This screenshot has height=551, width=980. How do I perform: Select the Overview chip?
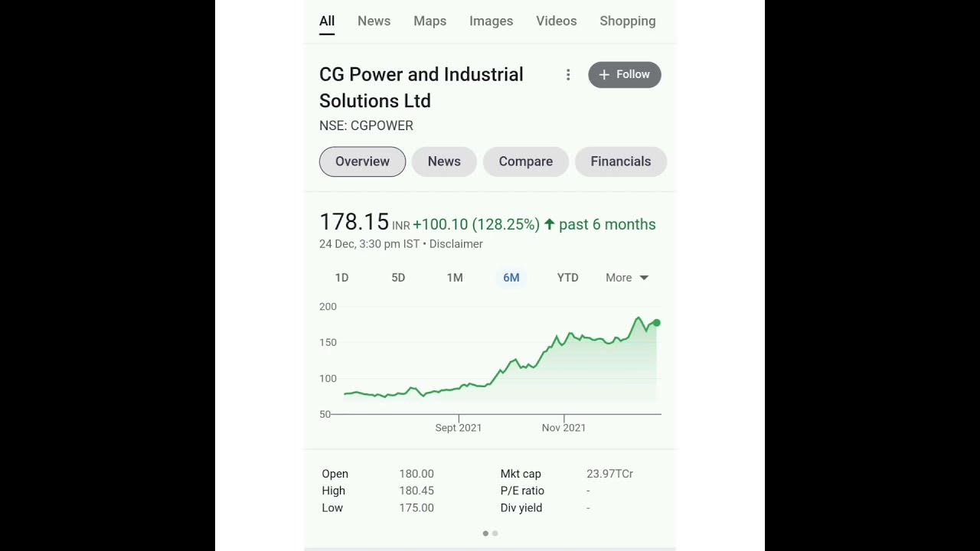[362, 161]
